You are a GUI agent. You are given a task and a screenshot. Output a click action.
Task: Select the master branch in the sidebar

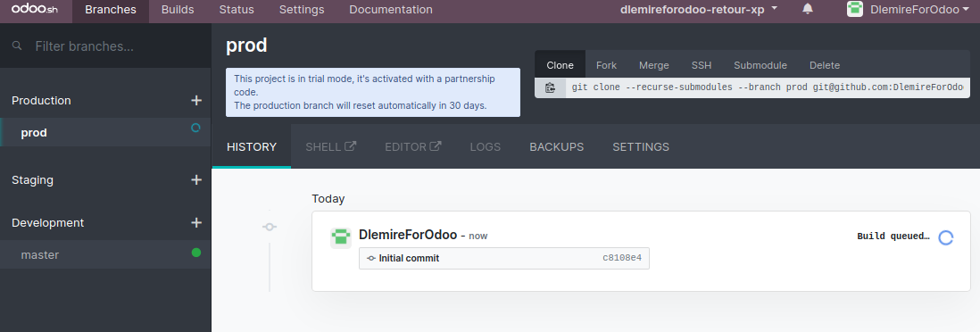pos(105,254)
